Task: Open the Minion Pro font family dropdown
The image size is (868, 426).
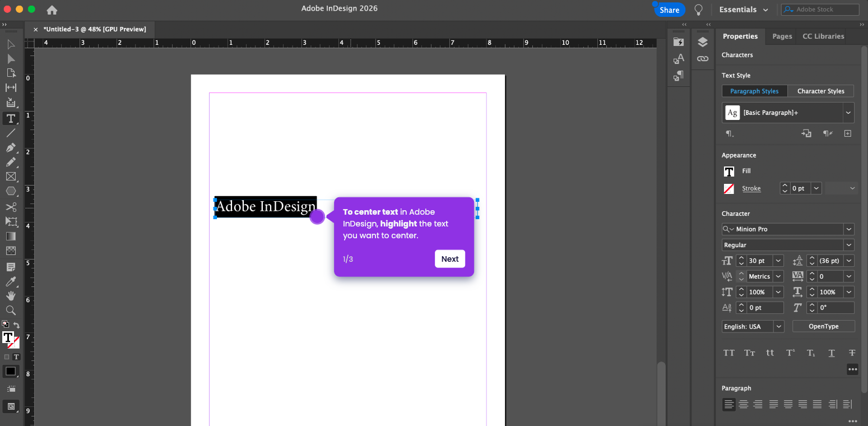Action: (850, 229)
